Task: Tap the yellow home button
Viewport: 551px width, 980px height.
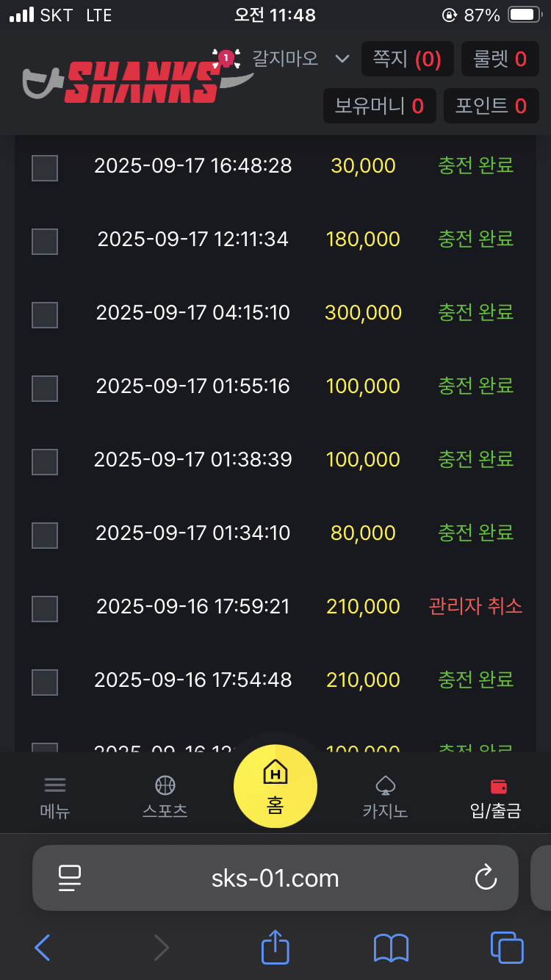Action: [x=275, y=787]
